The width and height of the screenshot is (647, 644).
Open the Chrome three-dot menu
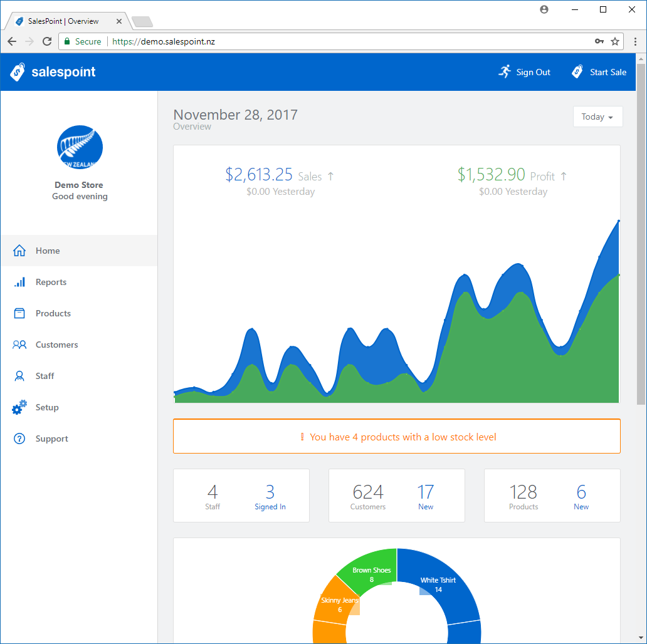(636, 41)
